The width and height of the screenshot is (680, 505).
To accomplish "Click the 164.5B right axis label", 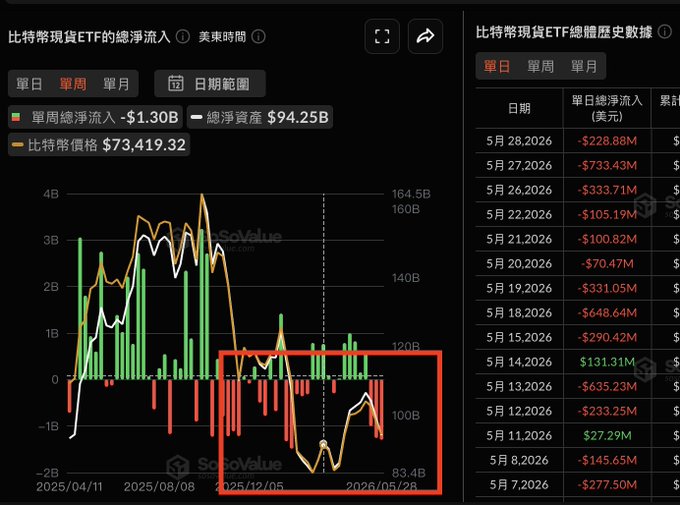I will 411,194.
